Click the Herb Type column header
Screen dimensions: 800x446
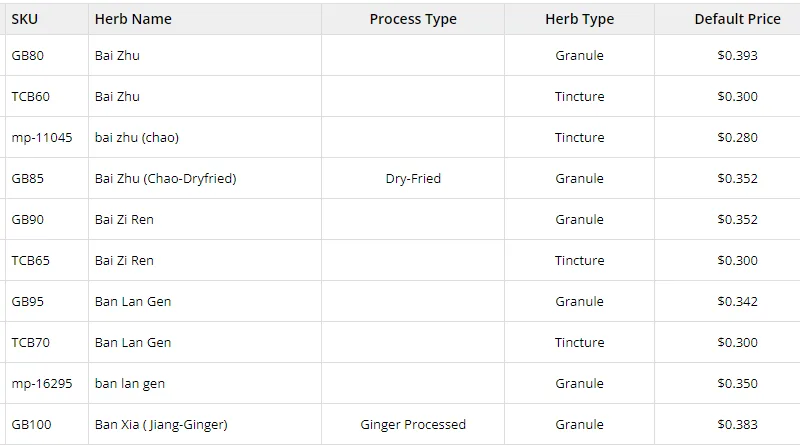pyautogui.click(x=579, y=19)
